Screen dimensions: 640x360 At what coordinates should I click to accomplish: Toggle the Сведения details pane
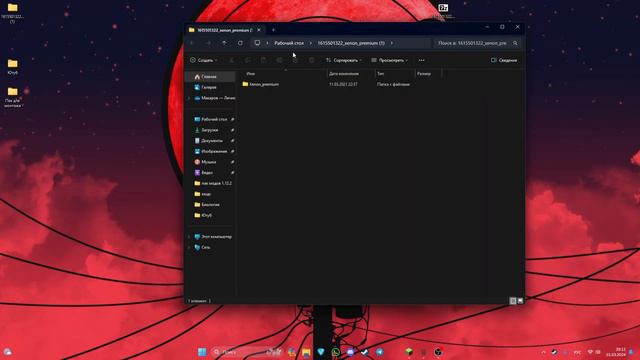504,60
